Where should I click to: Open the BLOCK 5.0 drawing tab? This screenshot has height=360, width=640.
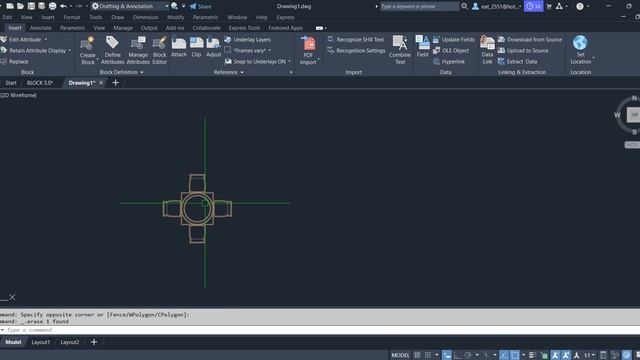click(x=40, y=83)
